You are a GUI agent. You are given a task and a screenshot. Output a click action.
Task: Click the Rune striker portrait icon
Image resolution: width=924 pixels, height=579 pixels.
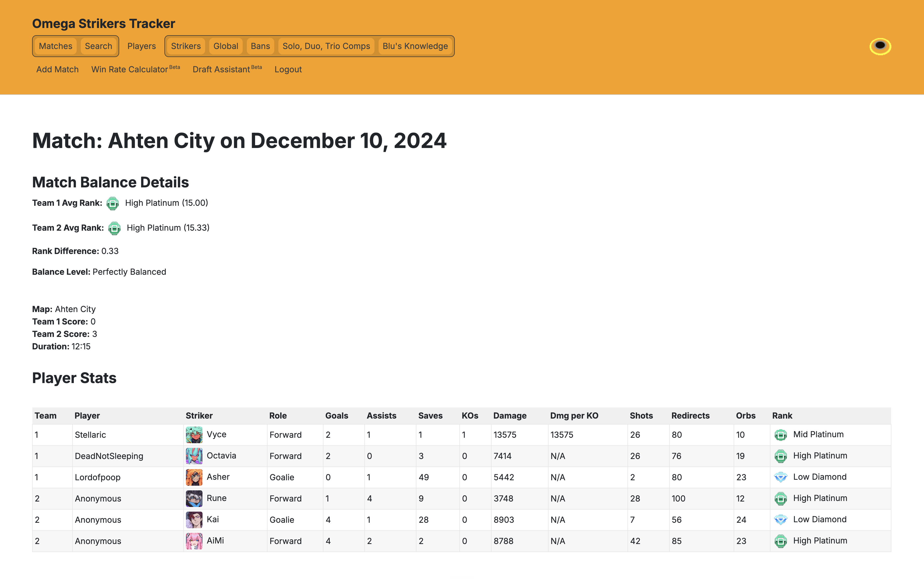(194, 498)
